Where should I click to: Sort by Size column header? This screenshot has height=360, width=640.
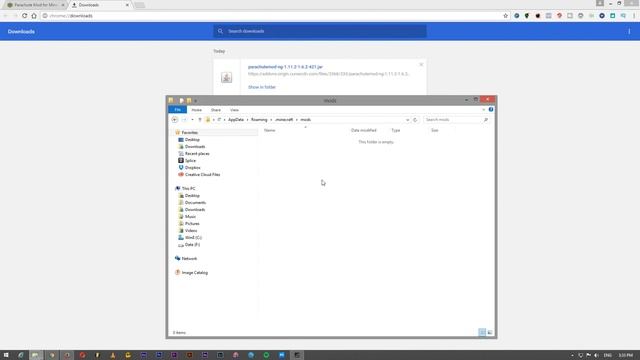[x=435, y=130]
